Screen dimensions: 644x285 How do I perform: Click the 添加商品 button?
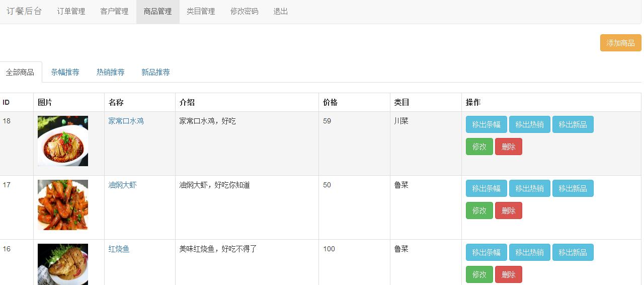620,43
